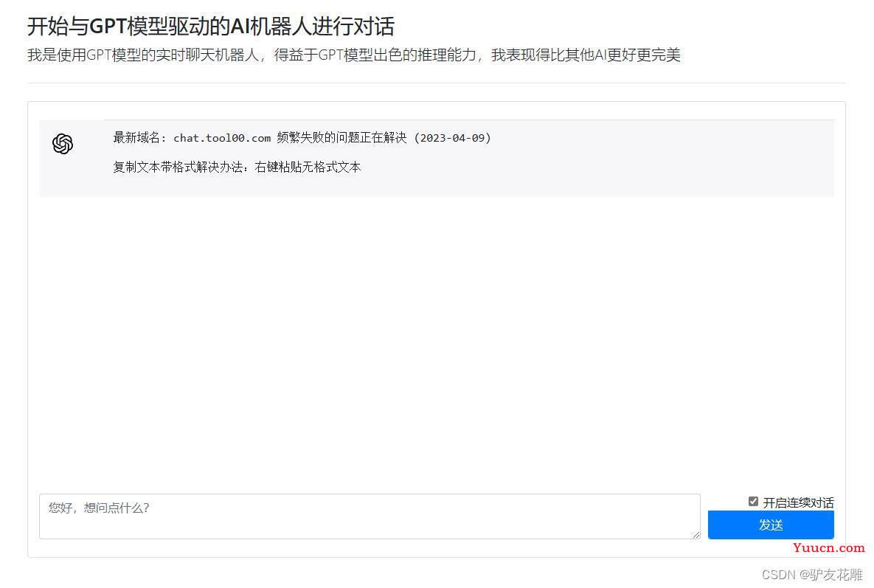Click the date text (2023-04-09)
874x588 pixels.
pos(452,138)
